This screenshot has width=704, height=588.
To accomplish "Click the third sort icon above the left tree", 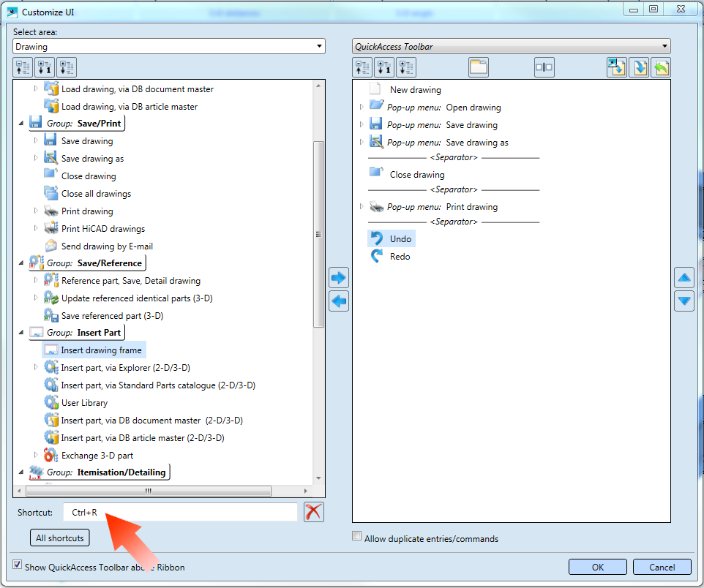I will click(67, 67).
